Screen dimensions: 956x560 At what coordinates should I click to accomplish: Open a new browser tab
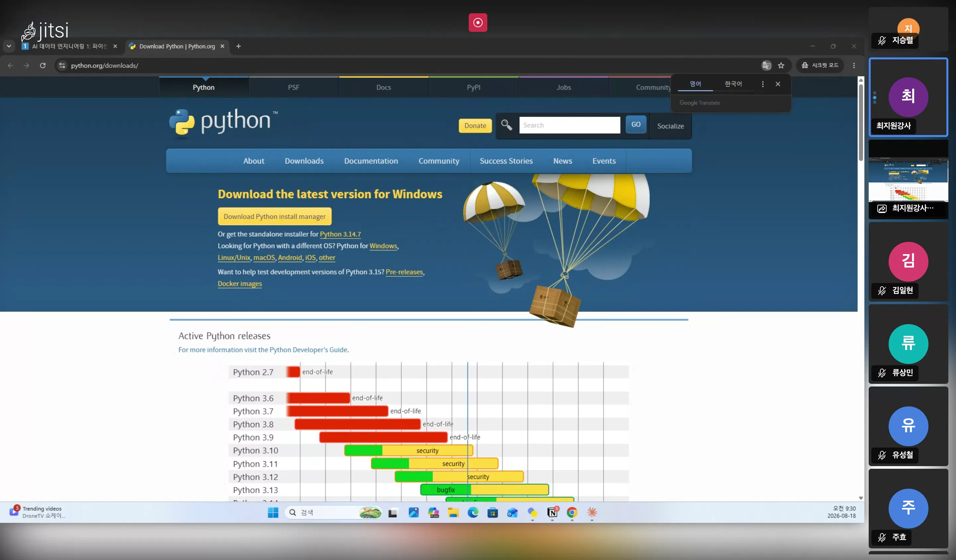pos(238,46)
